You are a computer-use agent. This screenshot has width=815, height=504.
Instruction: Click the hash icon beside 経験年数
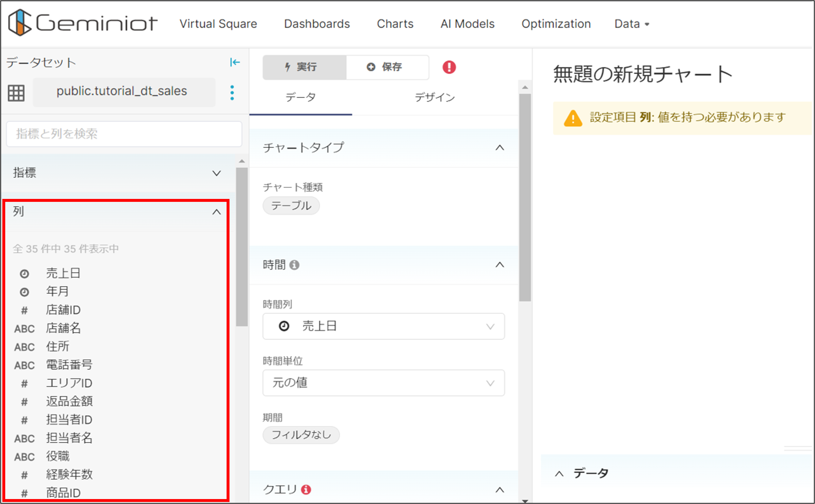[x=24, y=475]
